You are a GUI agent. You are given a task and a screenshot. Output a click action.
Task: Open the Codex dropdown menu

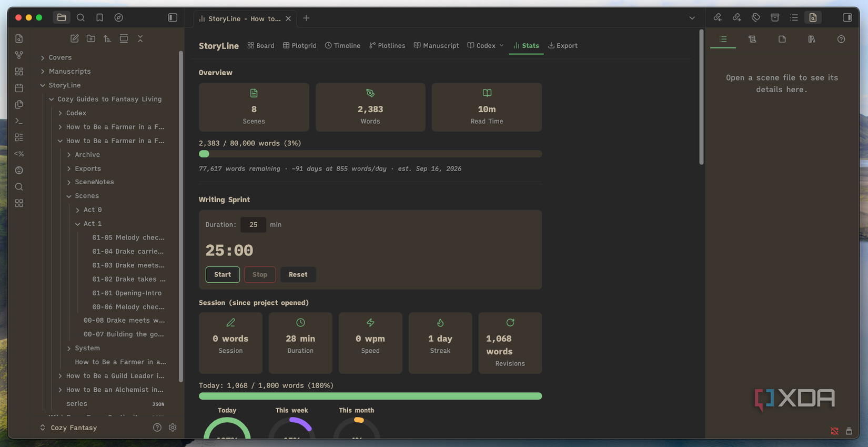pyautogui.click(x=486, y=46)
